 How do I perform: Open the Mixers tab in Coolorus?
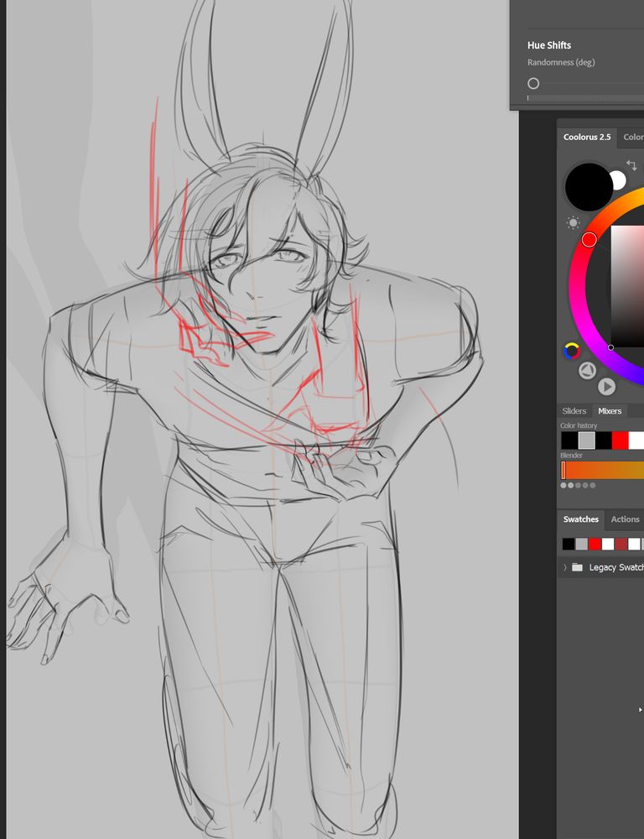pyautogui.click(x=610, y=411)
